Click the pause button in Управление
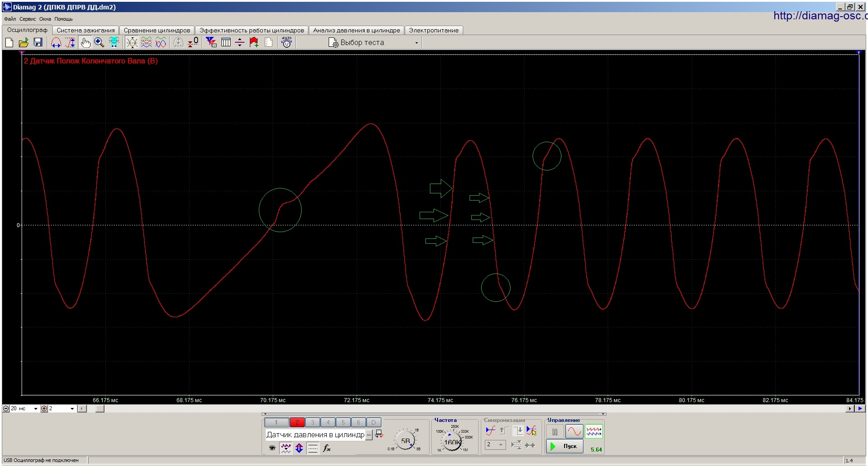The width and height of the screenshot is (868, 466). 555,432
